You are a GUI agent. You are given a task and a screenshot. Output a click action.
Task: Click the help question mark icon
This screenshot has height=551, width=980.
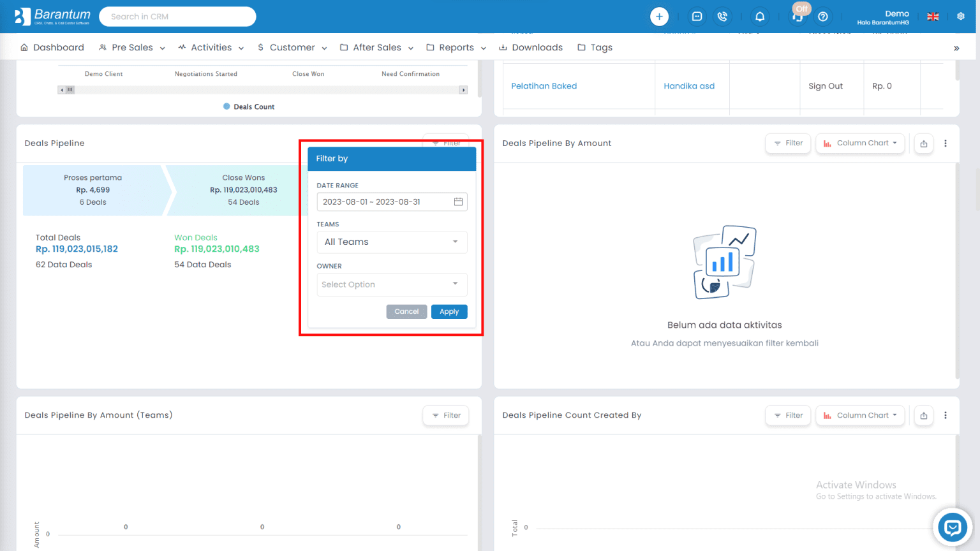(823, 16)
